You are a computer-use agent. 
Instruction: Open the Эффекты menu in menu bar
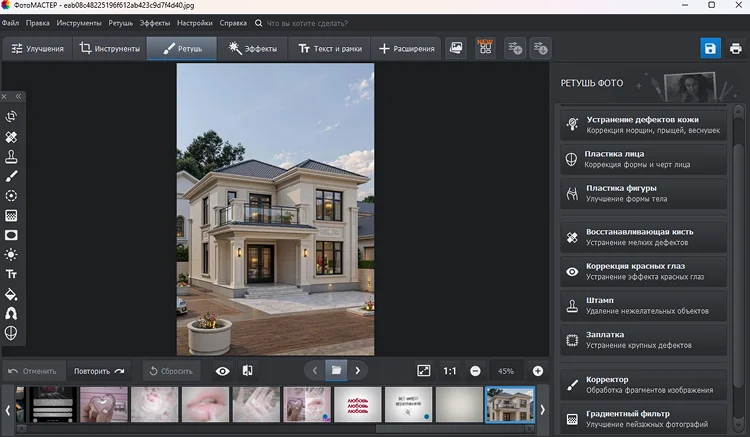(x=155, y=23)
